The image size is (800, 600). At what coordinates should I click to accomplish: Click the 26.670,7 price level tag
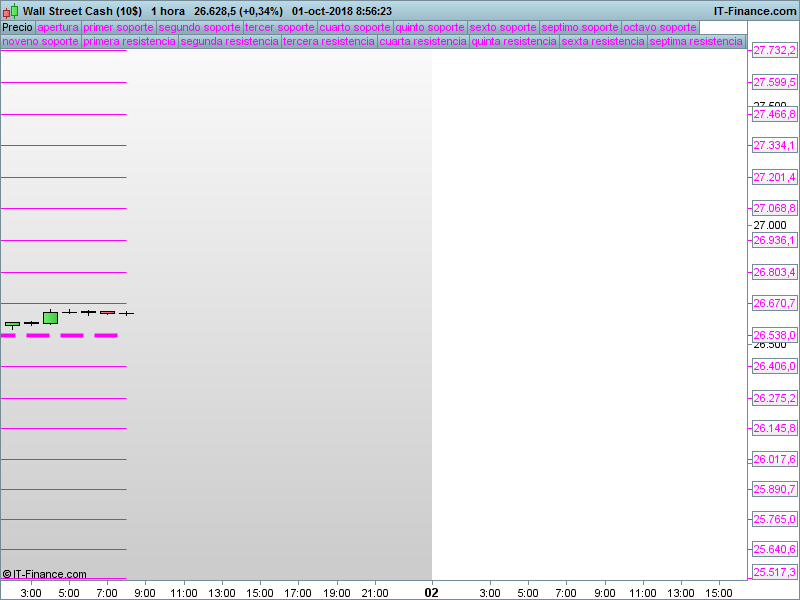coord(774,303)
